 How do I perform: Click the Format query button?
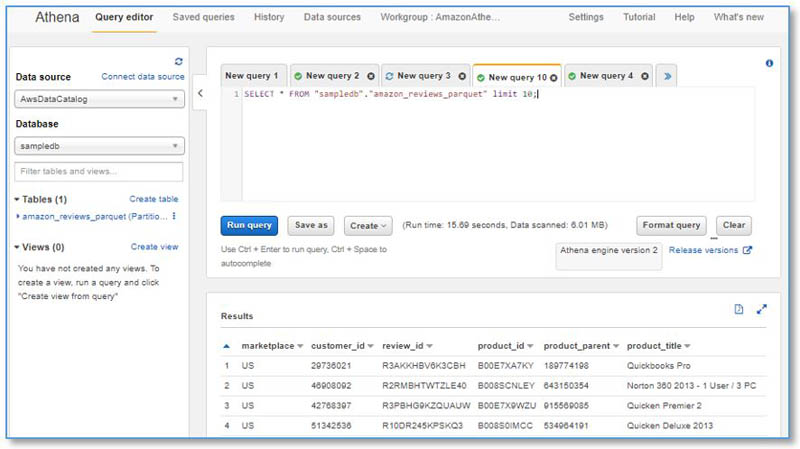coord(671,226)
